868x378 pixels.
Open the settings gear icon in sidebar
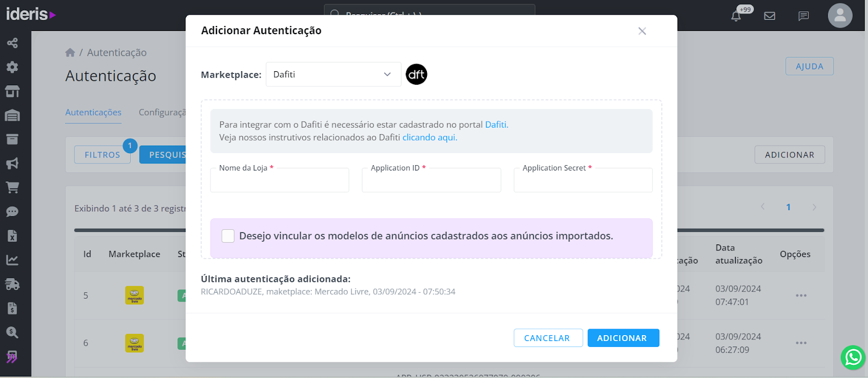12,67
